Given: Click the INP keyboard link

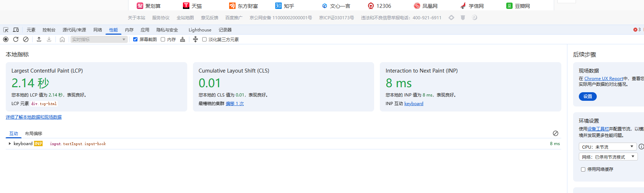Looking at the screenshot, I should pyautogui.click(x=414, y=103).
